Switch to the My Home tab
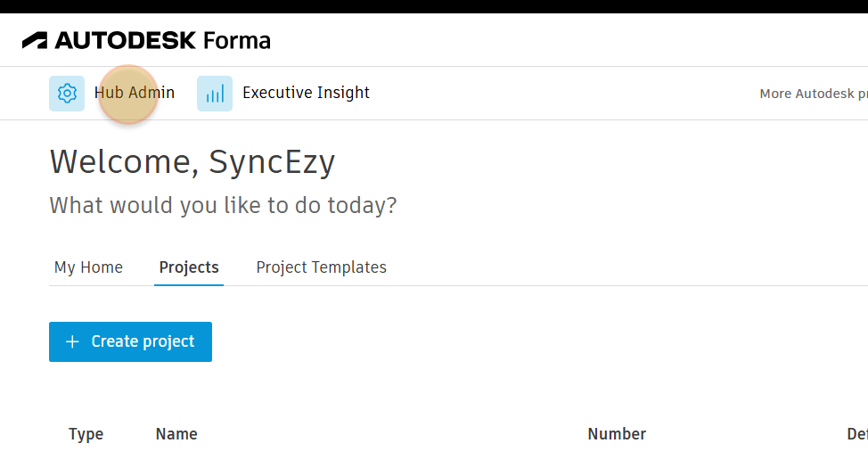Image resolution: width=868 pixels, height=468 pixels. [88, 267]
